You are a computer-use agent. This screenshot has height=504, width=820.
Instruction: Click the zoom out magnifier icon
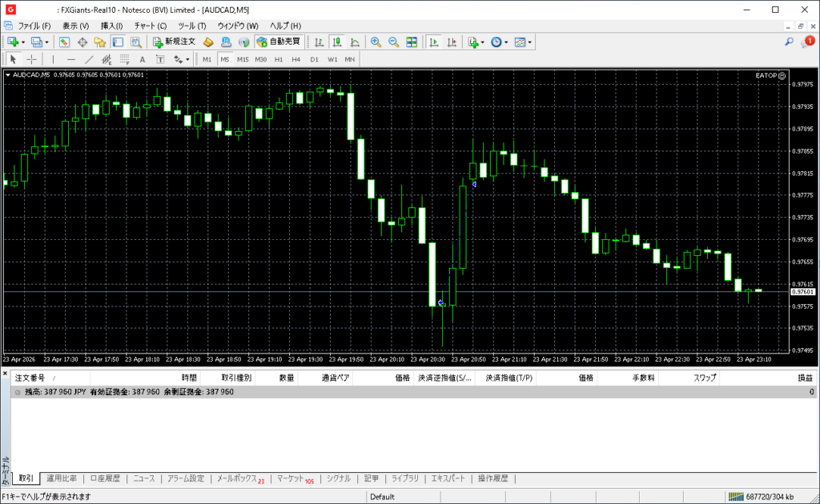click(x=392, y=42)
